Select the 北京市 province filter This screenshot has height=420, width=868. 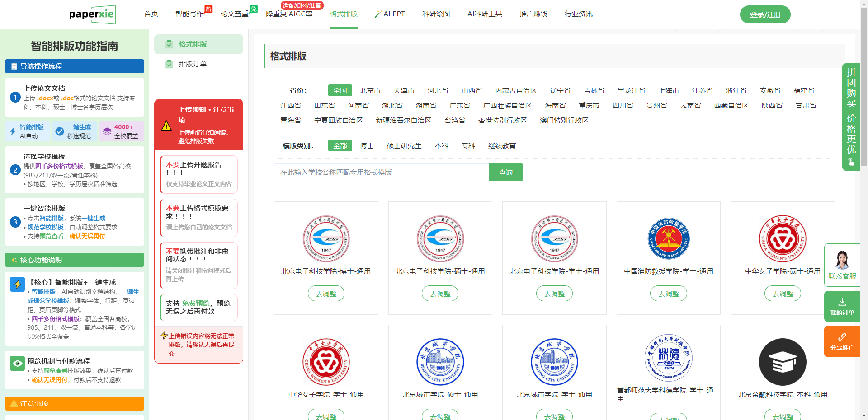370,91
